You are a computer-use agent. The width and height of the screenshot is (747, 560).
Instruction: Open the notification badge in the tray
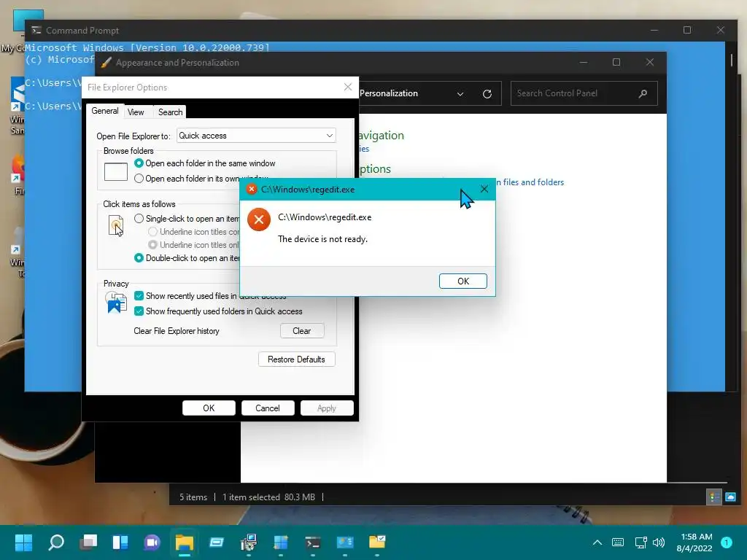tap(727, 542)
